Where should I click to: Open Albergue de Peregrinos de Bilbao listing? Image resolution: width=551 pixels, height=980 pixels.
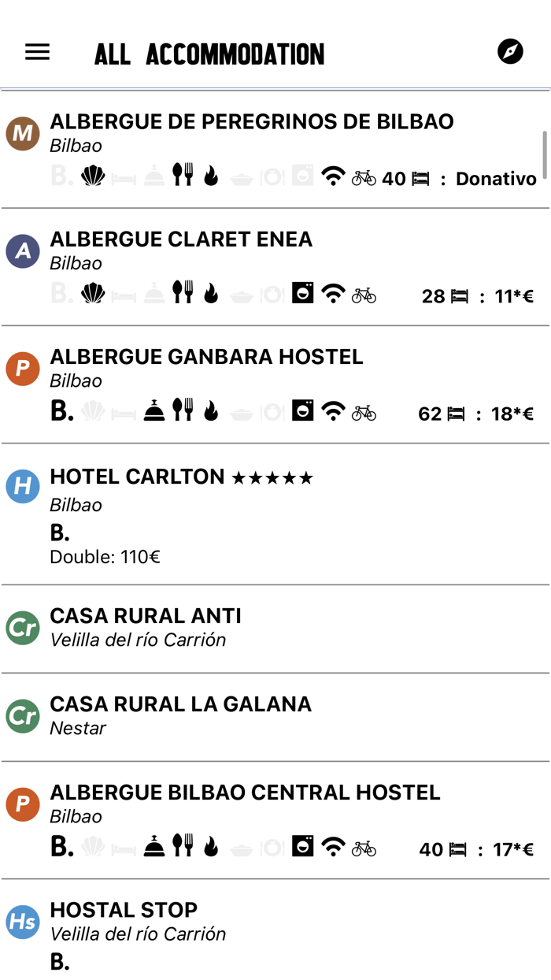tap(252, 122)
